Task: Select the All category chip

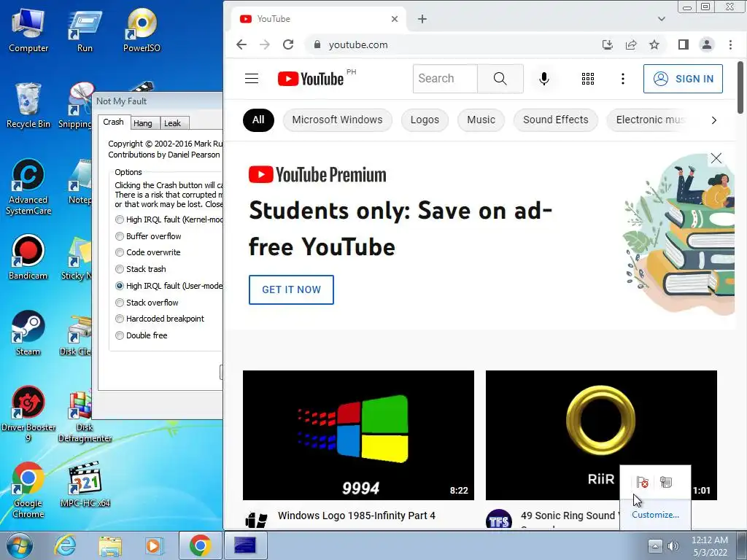Action: (x=258, y=120)
